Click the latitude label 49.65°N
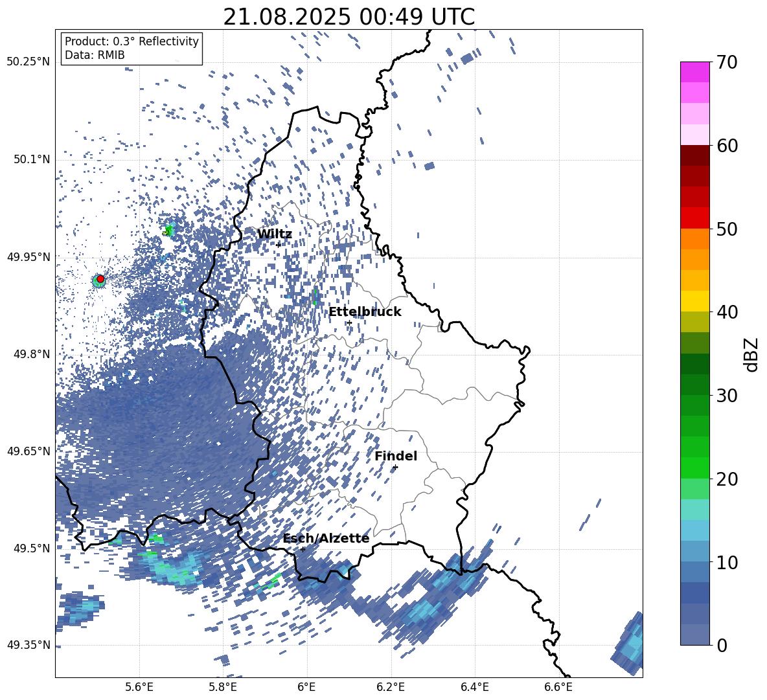Image resolution: width=767 pixels, height=700 pixels. pyautogui.click(x=29, y=451)
